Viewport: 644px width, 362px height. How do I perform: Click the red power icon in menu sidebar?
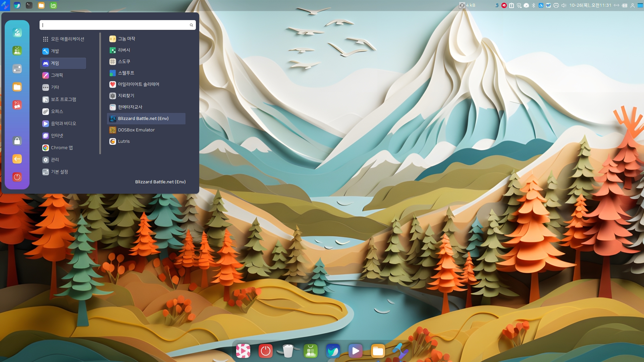click(17, 177)
